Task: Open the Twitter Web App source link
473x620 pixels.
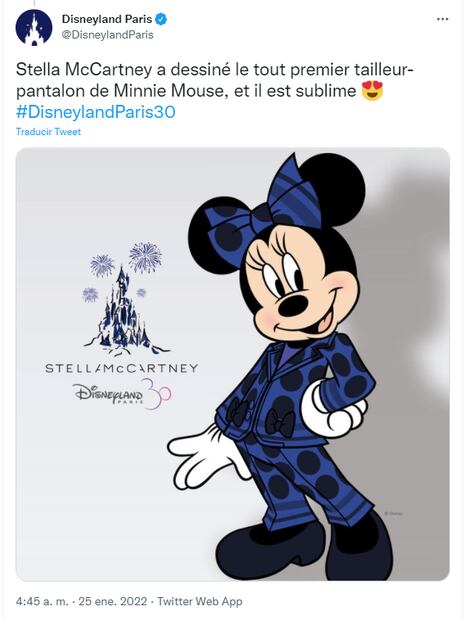Action: click(x=200, y=601)
